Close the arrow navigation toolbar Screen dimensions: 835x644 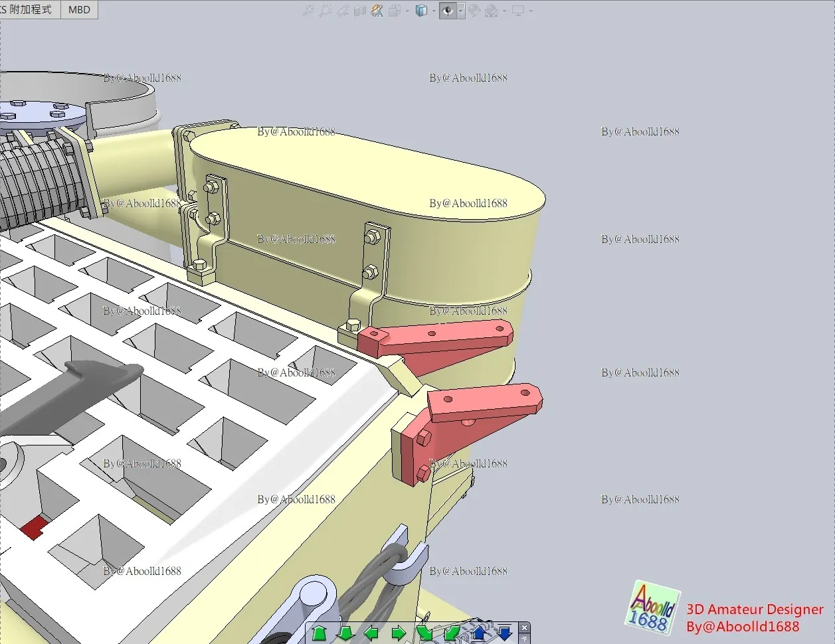click(x=524, y=627)
